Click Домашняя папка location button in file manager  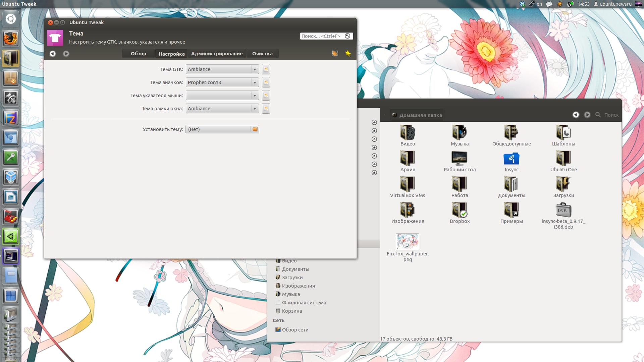point(417,115)
